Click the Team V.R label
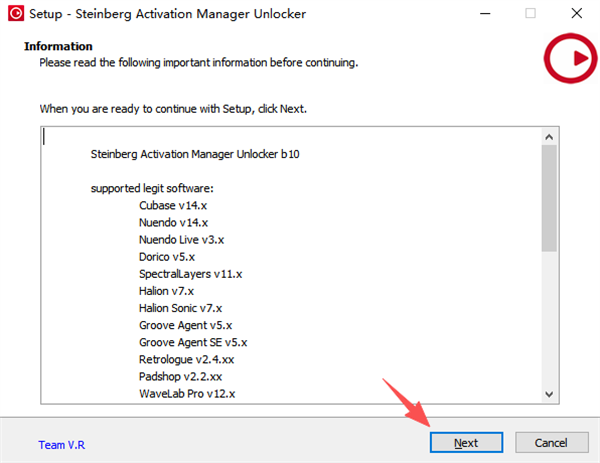Screen dimensions: 600x463 (x=62, y=444)
